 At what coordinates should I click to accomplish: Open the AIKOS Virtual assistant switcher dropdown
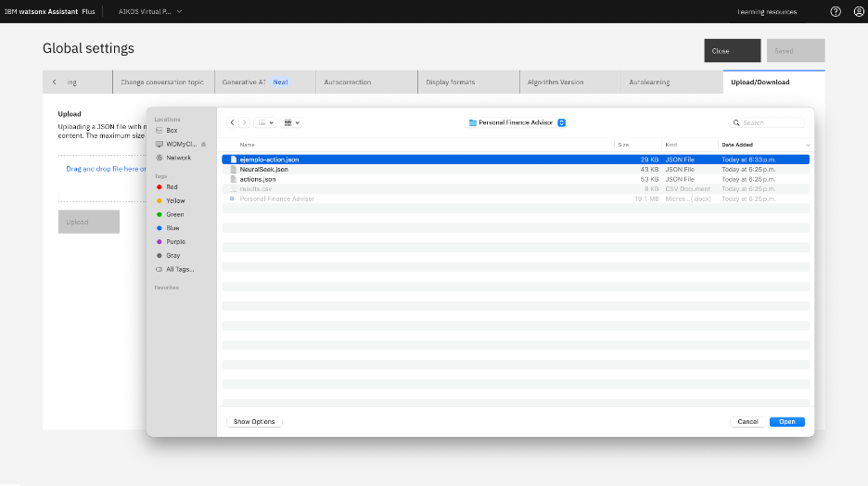coord(149,11)
